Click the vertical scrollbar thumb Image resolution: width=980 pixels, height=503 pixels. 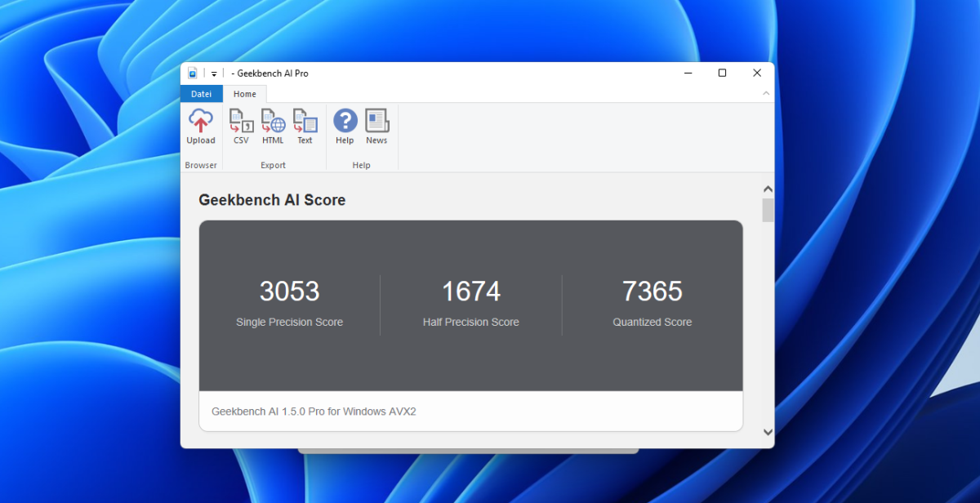(768, 209)
